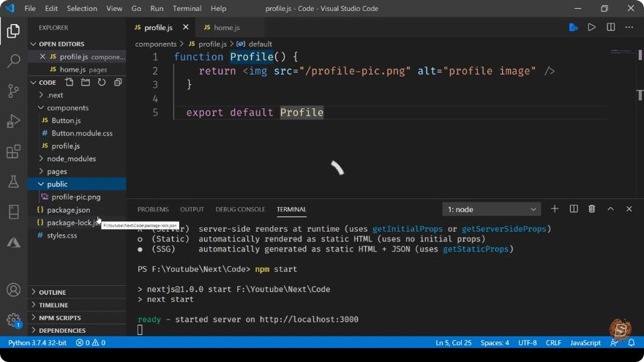Screen dimensions: 644x362
Task: Refresh the explorer file tree
Action: [x=102, y=83]
